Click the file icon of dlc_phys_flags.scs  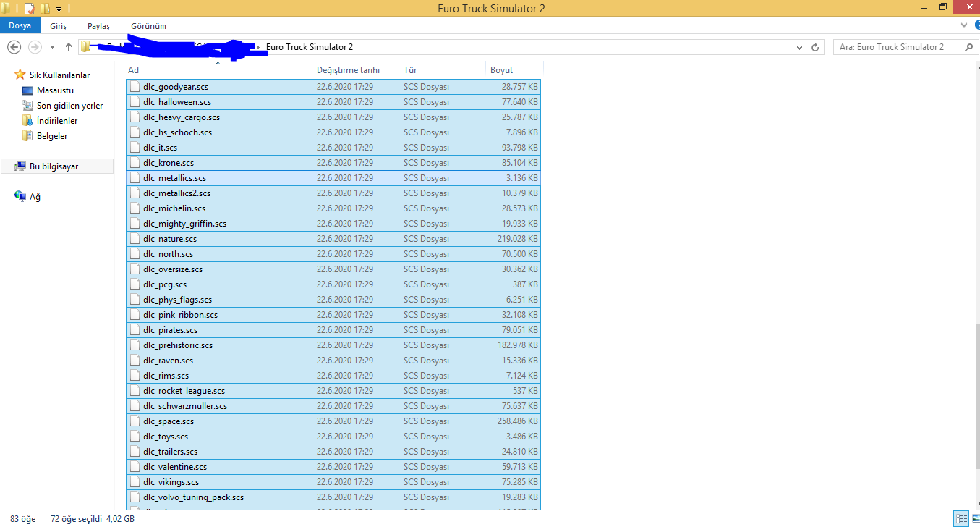coord(135,300)
